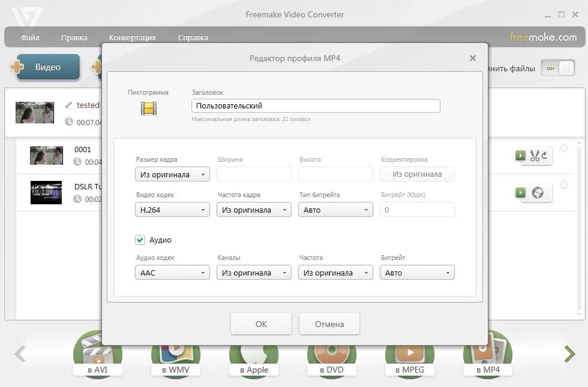588x387 pixels.
Task: Choose the в AVI output format
Action: point(98,354)
